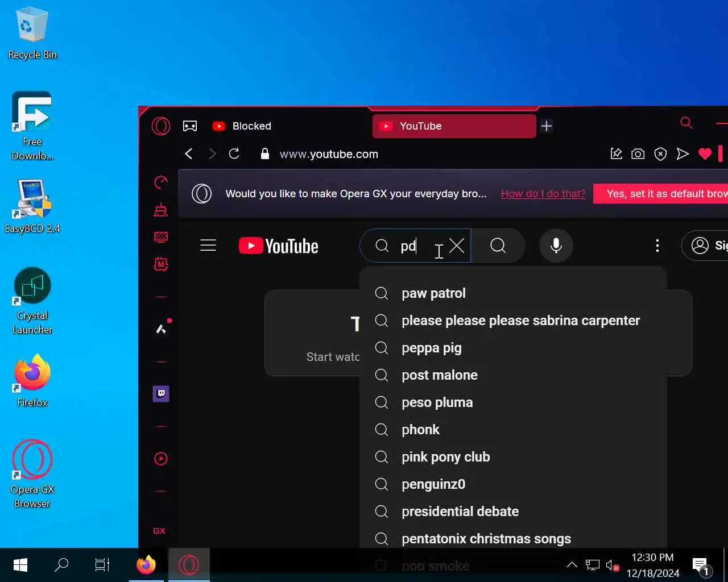Open YouTube hamburger guide menu

(208, 246)
